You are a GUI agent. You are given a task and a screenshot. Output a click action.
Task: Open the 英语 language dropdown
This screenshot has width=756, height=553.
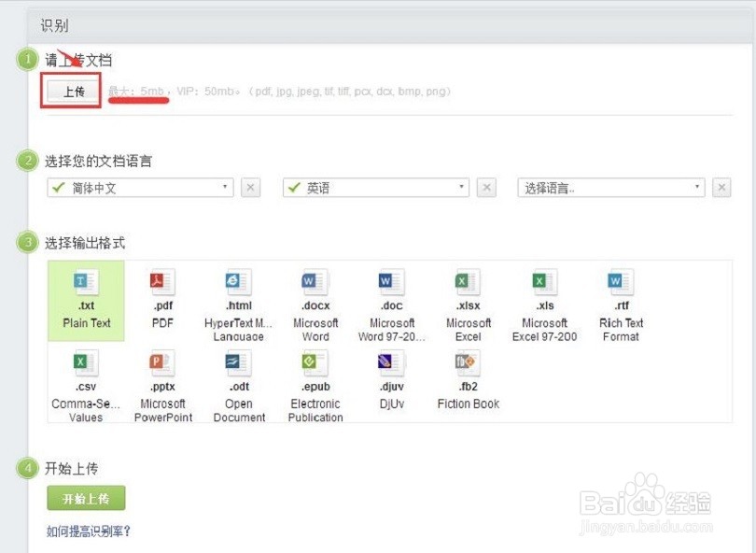(376, 188)
